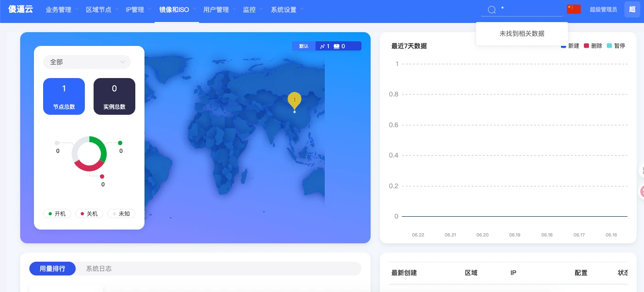This screenshot has height=292, width=644.
Task: Switch to the 系统日志 tab
Action: coord(99,269)
